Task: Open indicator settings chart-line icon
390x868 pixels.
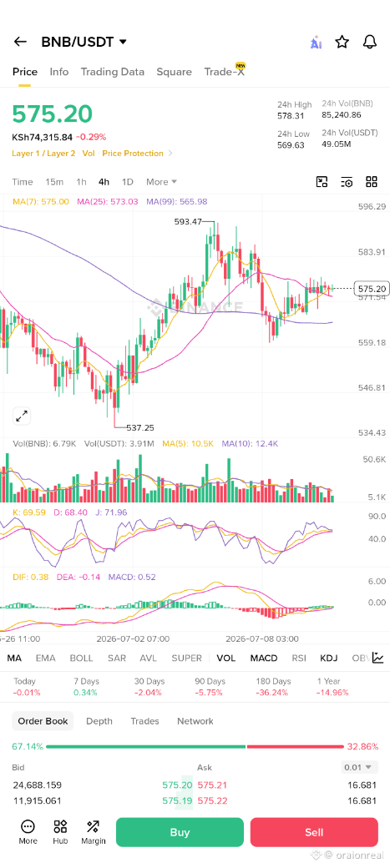Action: click(x=377, y=658)
